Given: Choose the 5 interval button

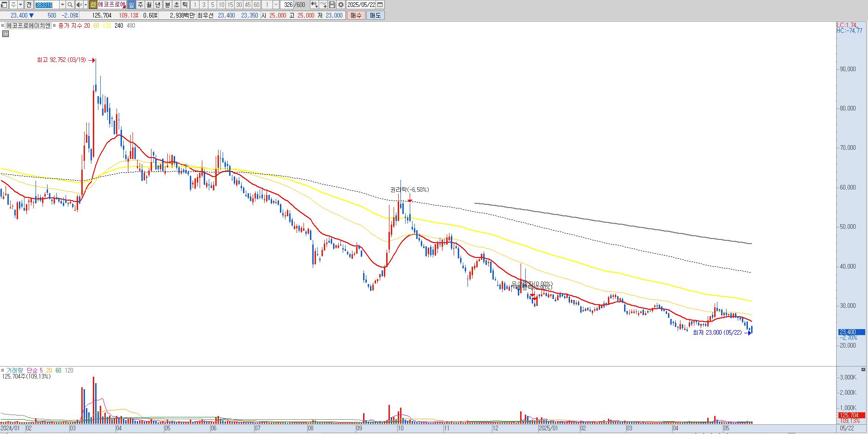Looking at the screenshot, I should pyautogui.click(x=212, y=5).
